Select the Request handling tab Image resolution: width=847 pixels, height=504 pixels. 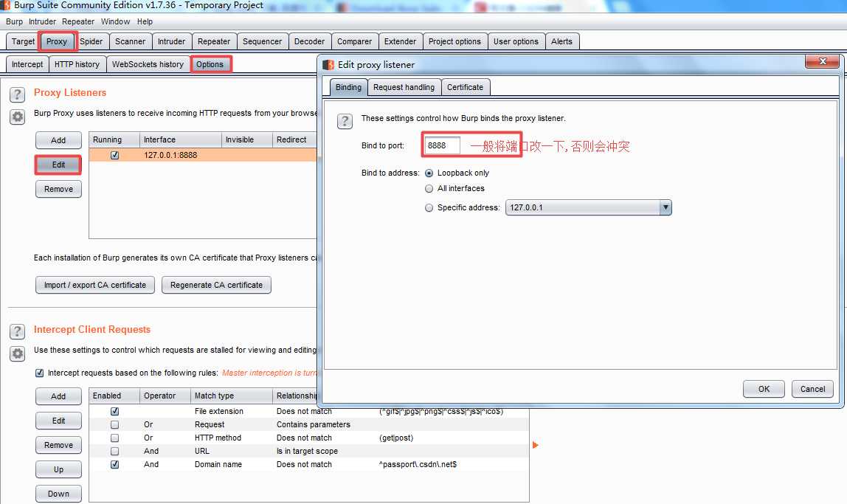point(404,88)
